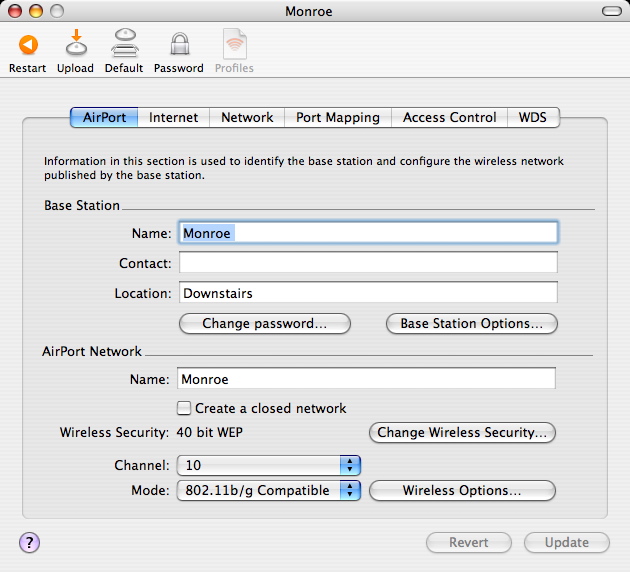Upload configuration using the Upload icon
The width and height of the screenshot is (630, 572).
[x=76, y=43]
